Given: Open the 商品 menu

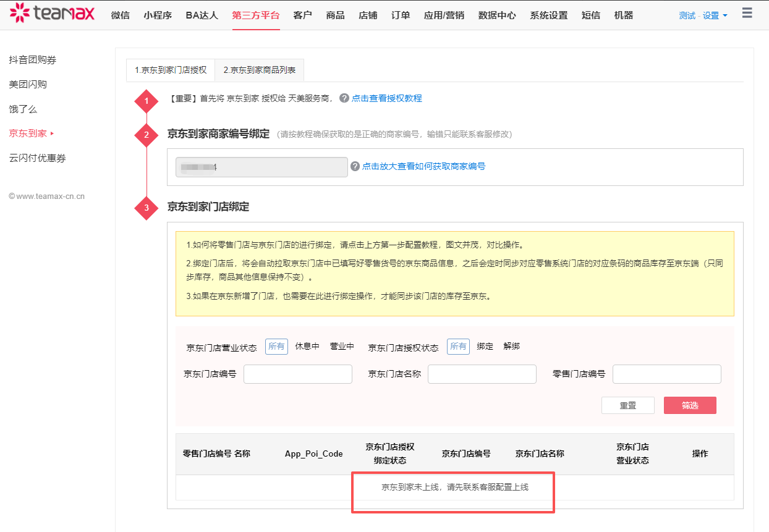Looking at the screenshot, I should click(335, 15).
